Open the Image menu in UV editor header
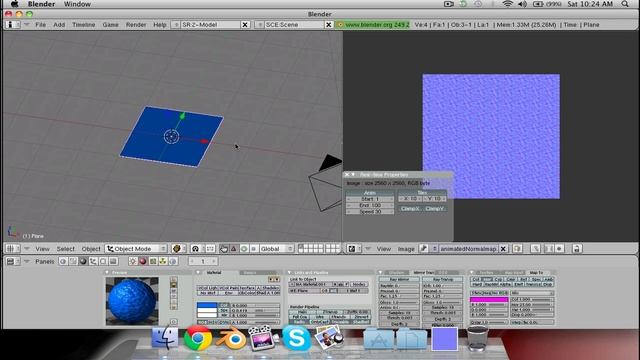640x360 pixels. pyautogui.click(x=406, y=249)
